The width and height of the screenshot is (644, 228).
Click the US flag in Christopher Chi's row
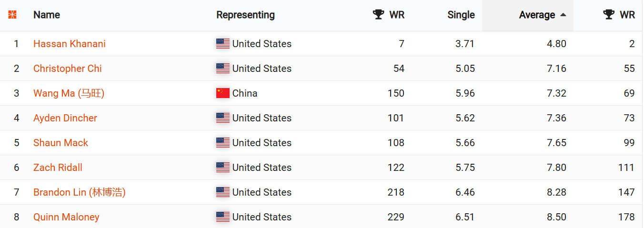coord(223,69)
